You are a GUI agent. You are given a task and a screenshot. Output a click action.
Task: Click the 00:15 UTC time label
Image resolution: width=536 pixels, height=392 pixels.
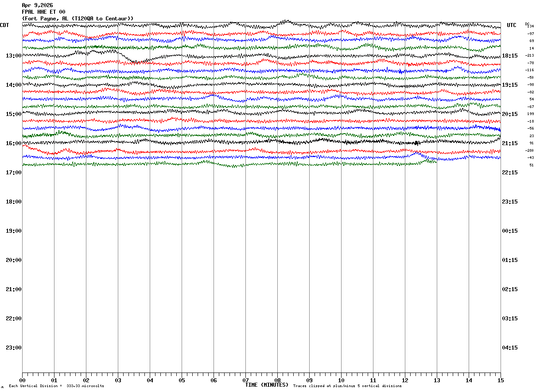pos(510,231)
